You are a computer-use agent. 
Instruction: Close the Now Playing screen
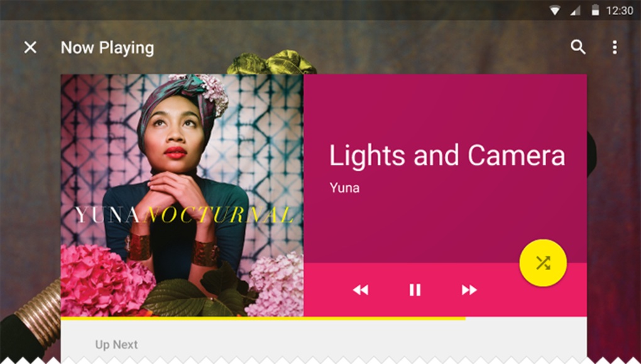point(30,47)
